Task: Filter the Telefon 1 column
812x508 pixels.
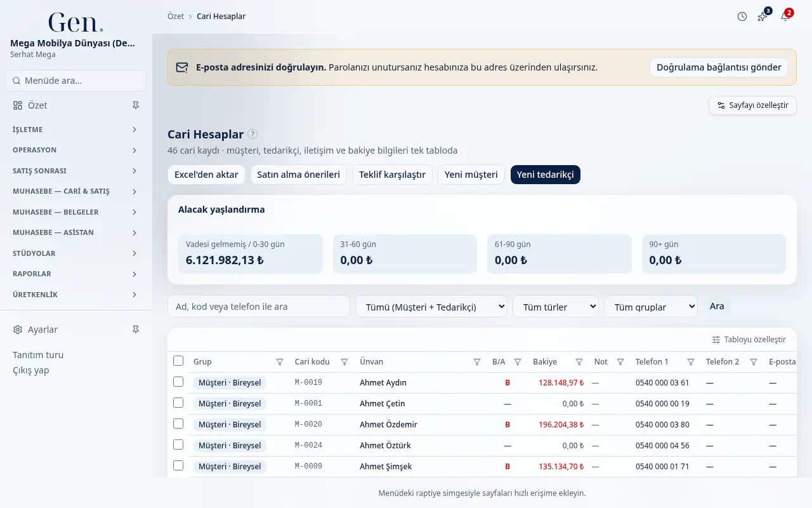Action: 691,362
